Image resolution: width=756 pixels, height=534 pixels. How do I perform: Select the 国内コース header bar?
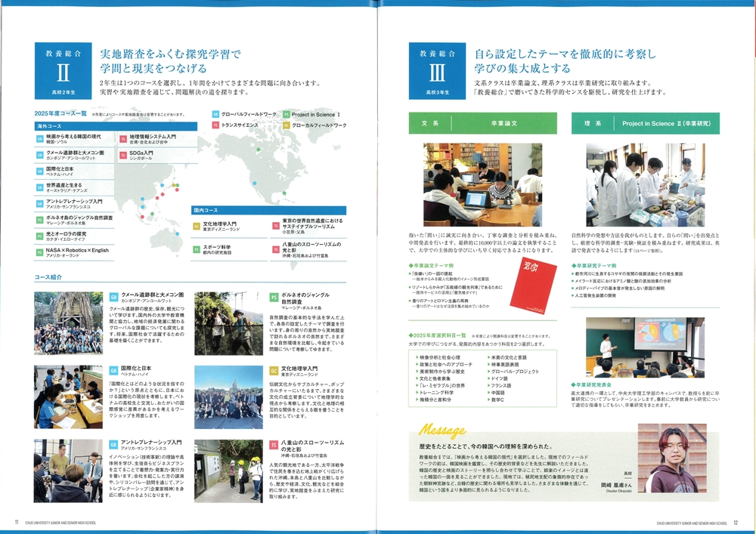pyautogui.click(x=268, y=211)
